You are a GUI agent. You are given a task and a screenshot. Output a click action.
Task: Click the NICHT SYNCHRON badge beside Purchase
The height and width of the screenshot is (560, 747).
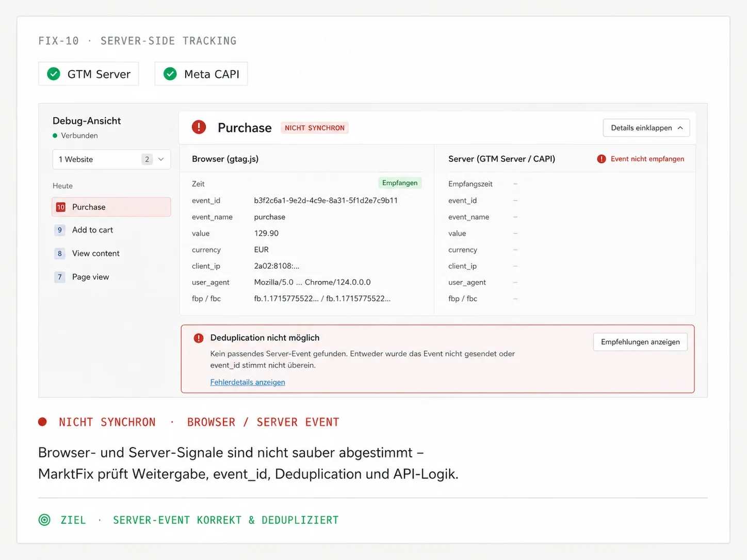tap(315, 128)
